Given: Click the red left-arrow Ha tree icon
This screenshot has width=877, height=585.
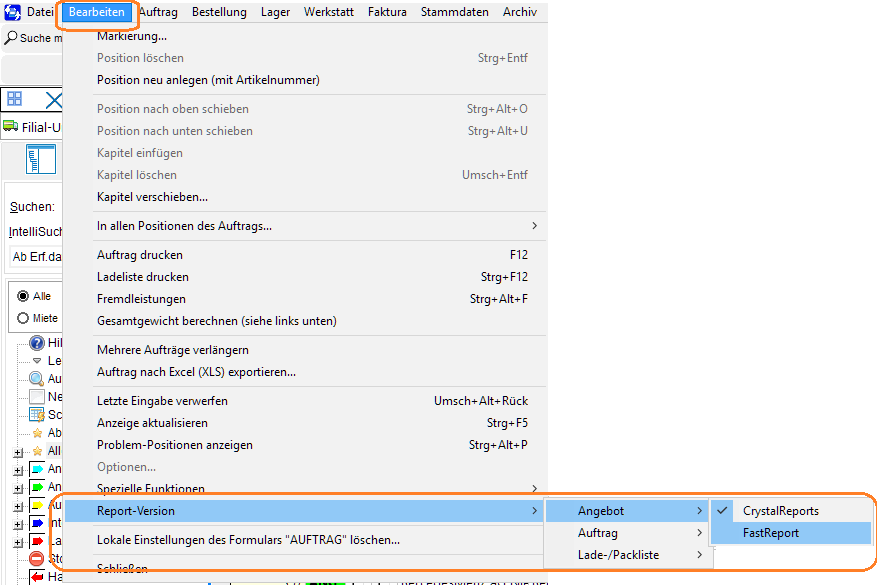Looking at the screenshot, I should (x=37, y=577).
